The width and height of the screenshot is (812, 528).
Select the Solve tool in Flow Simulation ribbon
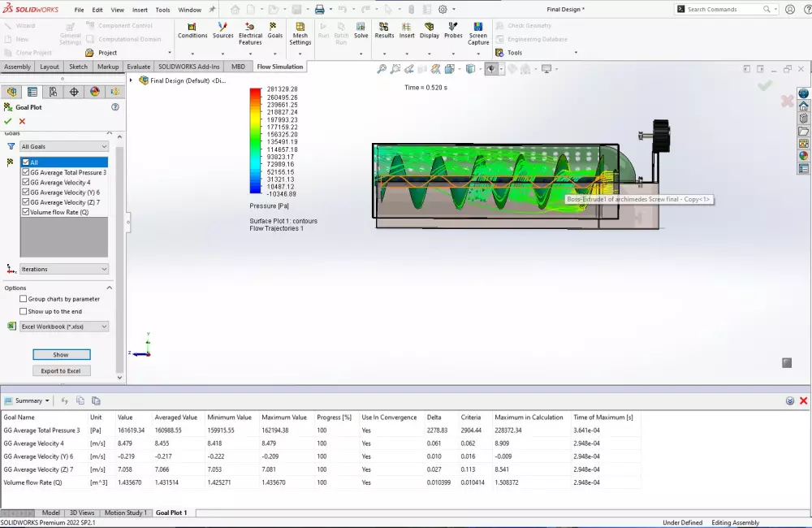click(361, 34)
